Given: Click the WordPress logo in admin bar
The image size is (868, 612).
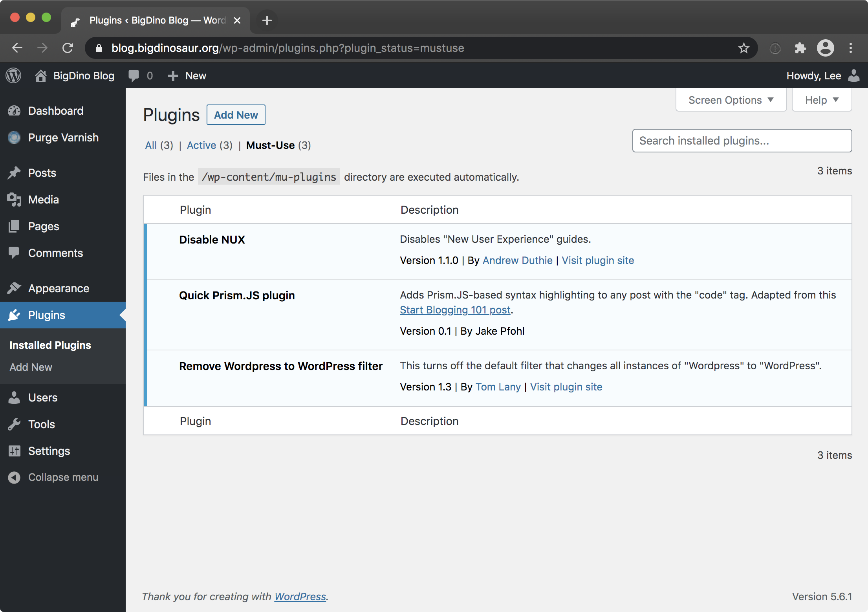Looking at the screenshot, I should 14,75.
